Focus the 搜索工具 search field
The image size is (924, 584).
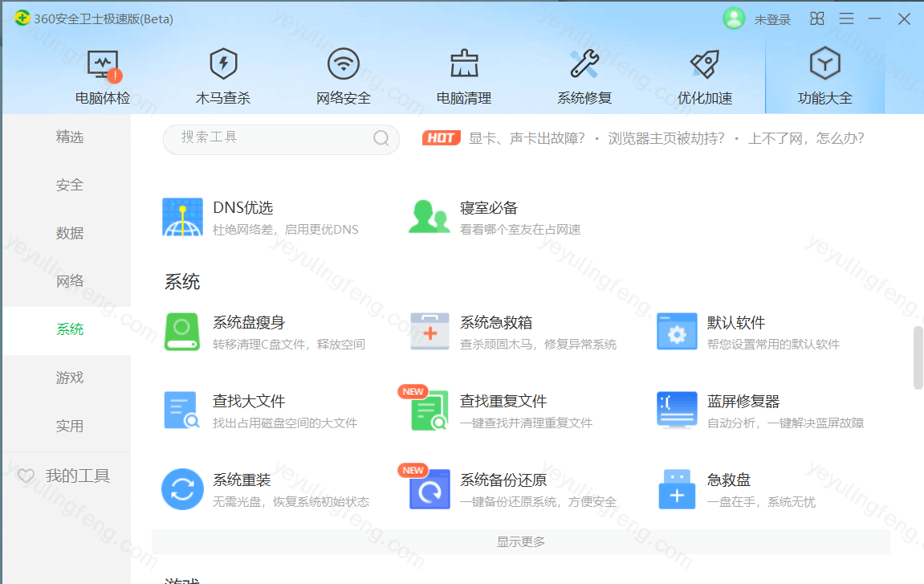(281, 139)
